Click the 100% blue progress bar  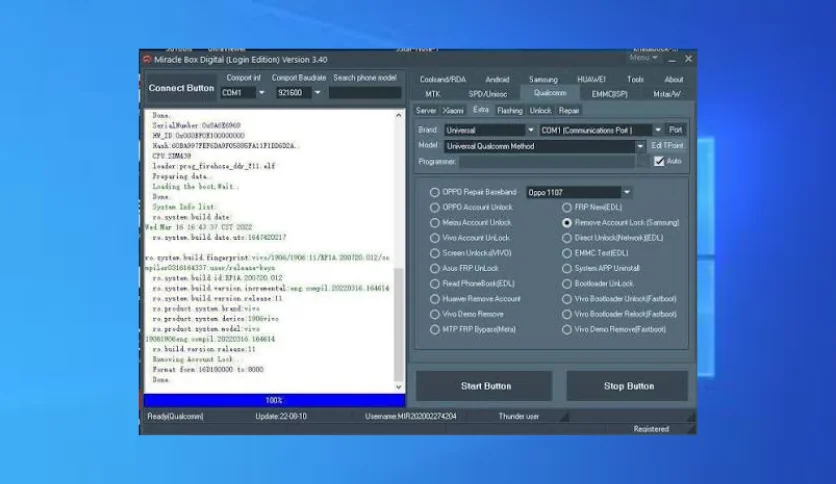(274, 400)
